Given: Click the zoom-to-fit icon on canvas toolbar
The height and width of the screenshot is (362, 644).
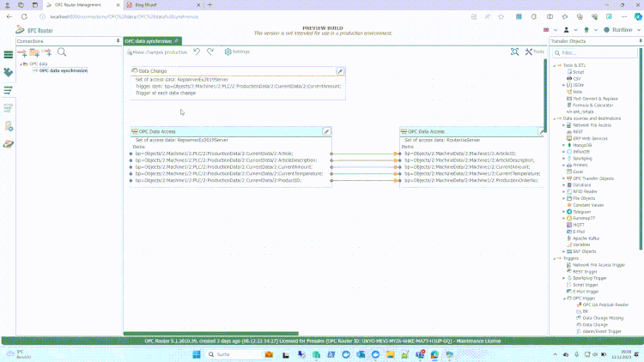Looking at the screenshot, I should [514, 51].
